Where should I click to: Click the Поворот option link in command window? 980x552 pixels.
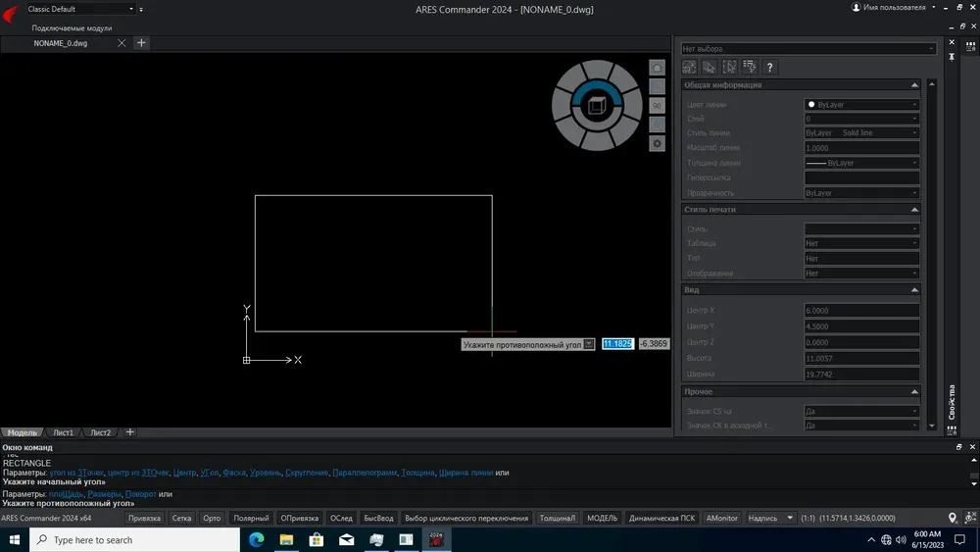[x=140, y=494]
